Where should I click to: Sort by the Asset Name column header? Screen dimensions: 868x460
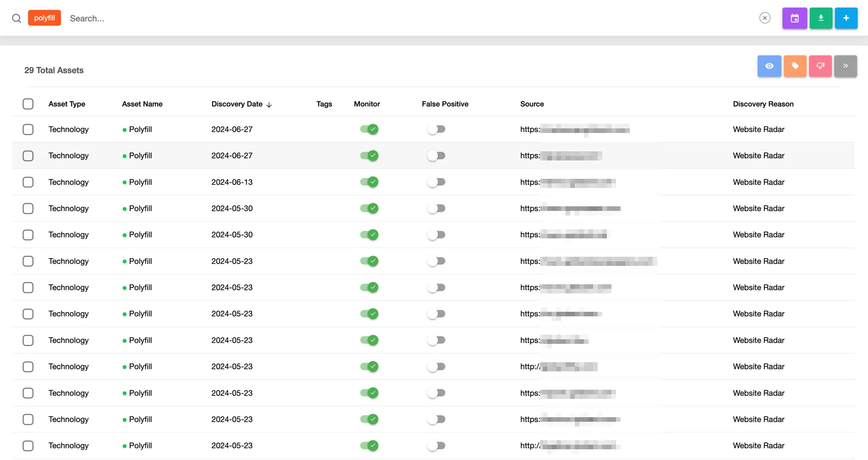click(x=142, y=104)
